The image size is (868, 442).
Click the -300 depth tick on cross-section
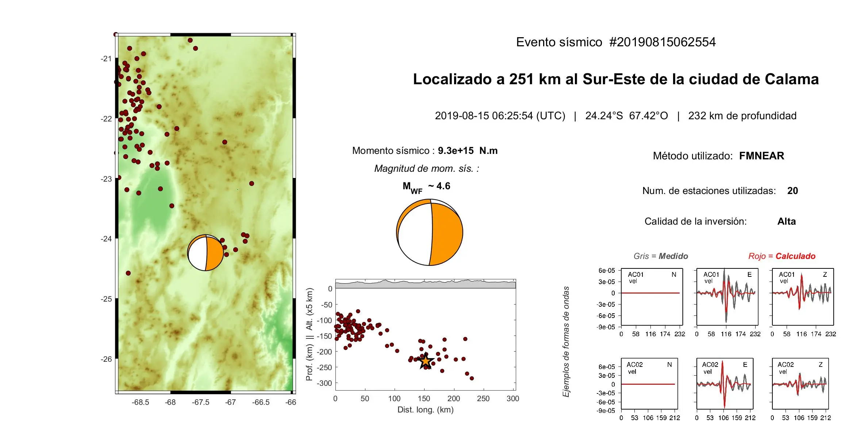324,383
